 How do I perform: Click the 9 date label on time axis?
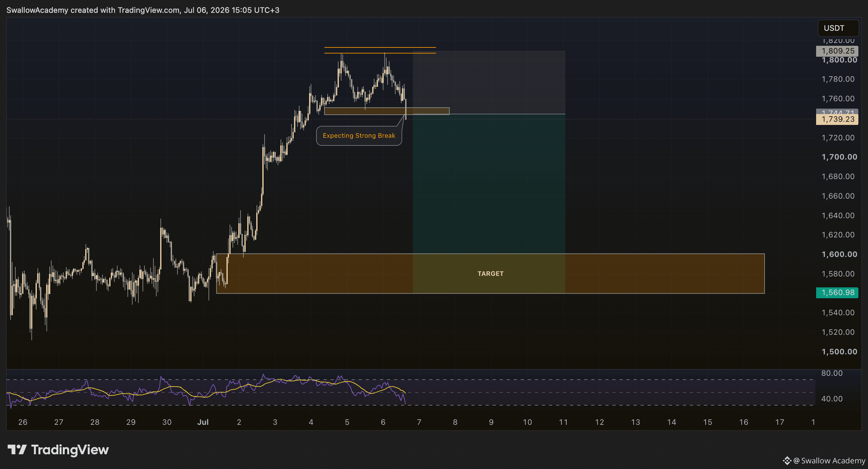coord(491,422)
